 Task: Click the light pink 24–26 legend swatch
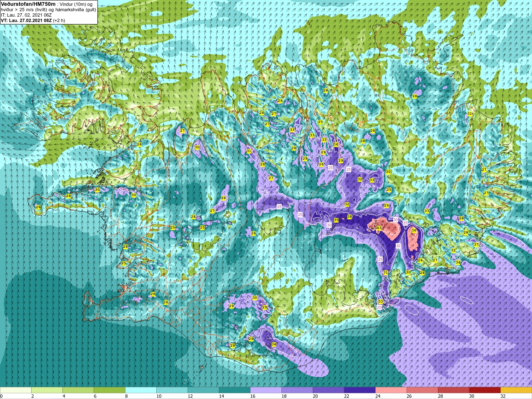click(391, 390)
